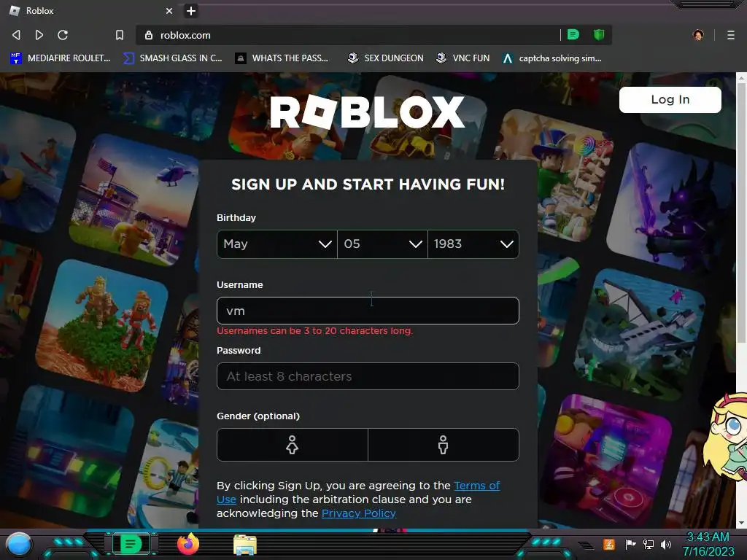Bookmark this page with the bookmark icon
The width and height of the screenshot is (747, 560).
click(120, 35)
